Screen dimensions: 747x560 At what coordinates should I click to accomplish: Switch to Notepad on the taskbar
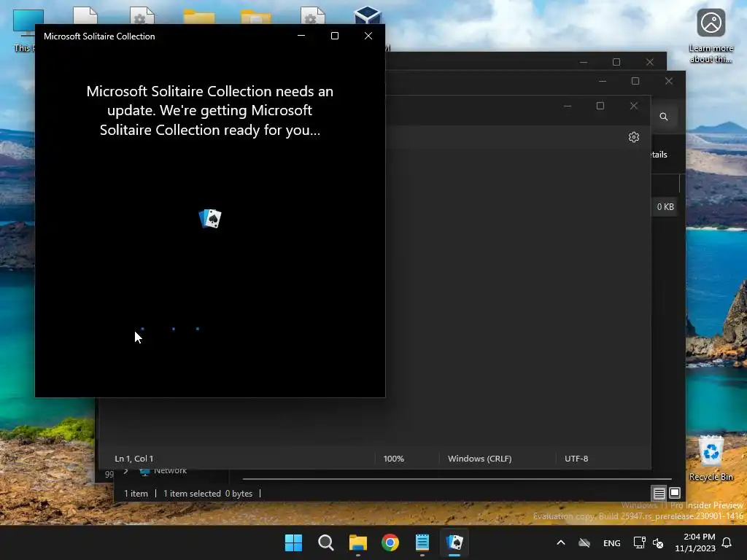point(422,542)
